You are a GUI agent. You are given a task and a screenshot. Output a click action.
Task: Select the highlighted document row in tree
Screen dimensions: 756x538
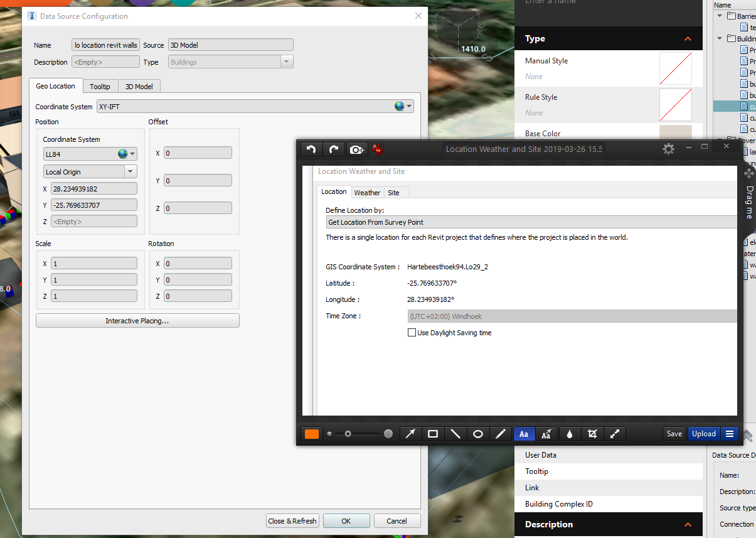coord(735,106)
